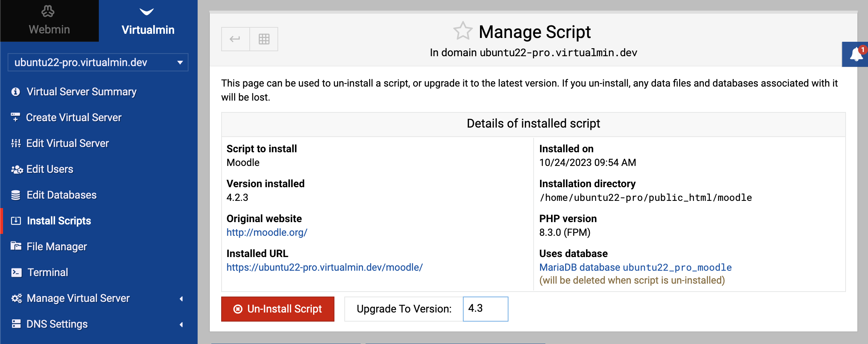This screenshot has width=868, height=344.
Task: Click the Create Virtual Server icon
Action: coord(16,117)
